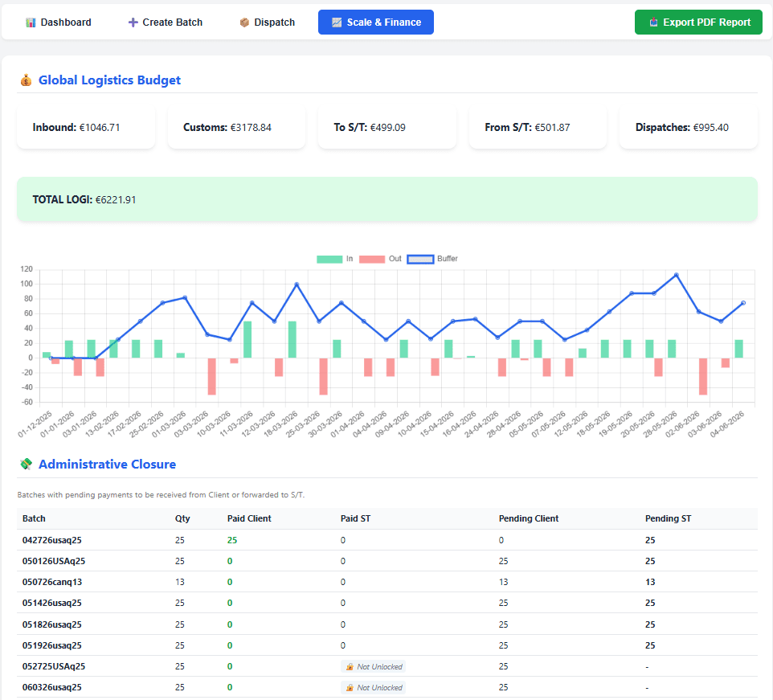Click the package box icon on Dispatch
The image size is (773, 700).
pos(244,23)
